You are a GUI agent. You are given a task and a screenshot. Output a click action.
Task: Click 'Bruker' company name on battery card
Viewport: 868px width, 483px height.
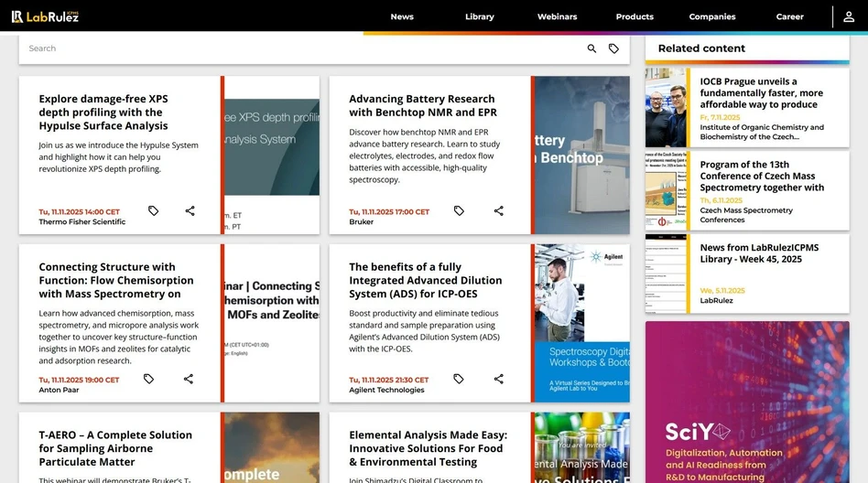coord(361,222)
